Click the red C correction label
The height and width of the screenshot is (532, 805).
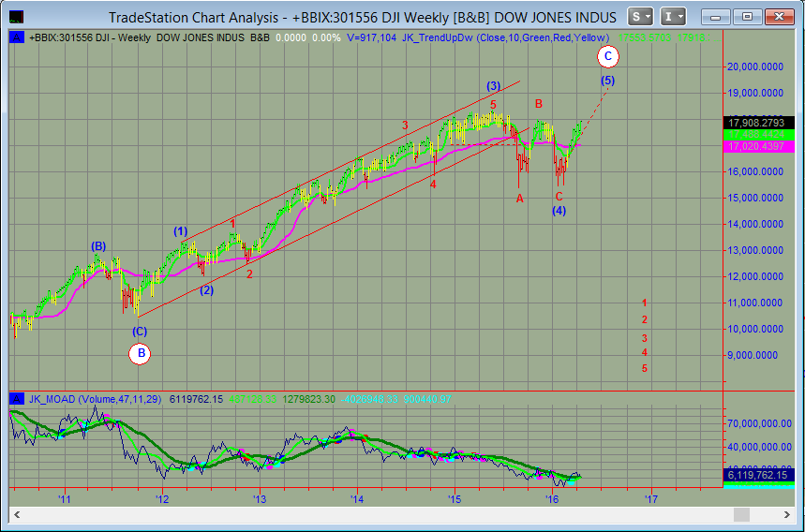559,197
